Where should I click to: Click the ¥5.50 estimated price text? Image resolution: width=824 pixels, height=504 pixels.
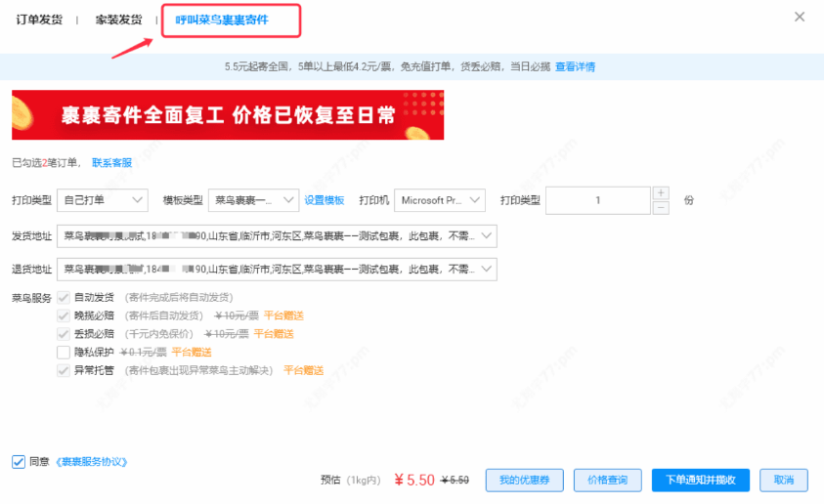tap(414, 480)
